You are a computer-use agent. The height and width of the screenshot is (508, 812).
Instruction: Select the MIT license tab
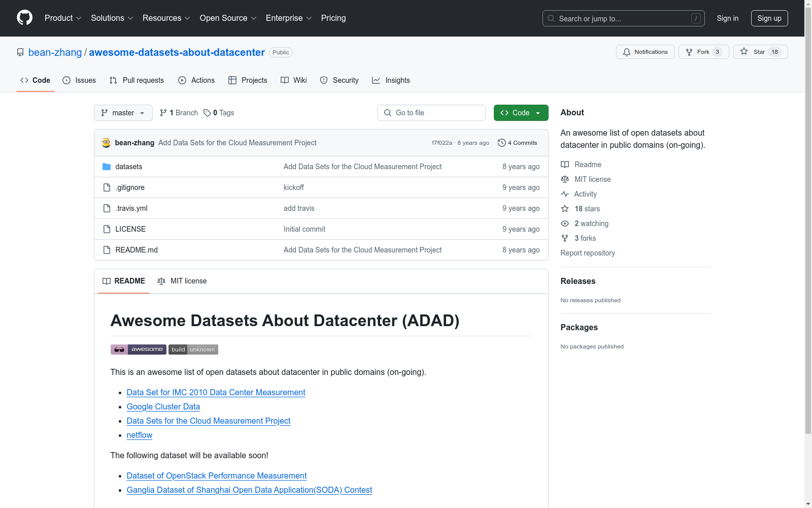click(x=182, y=281)
